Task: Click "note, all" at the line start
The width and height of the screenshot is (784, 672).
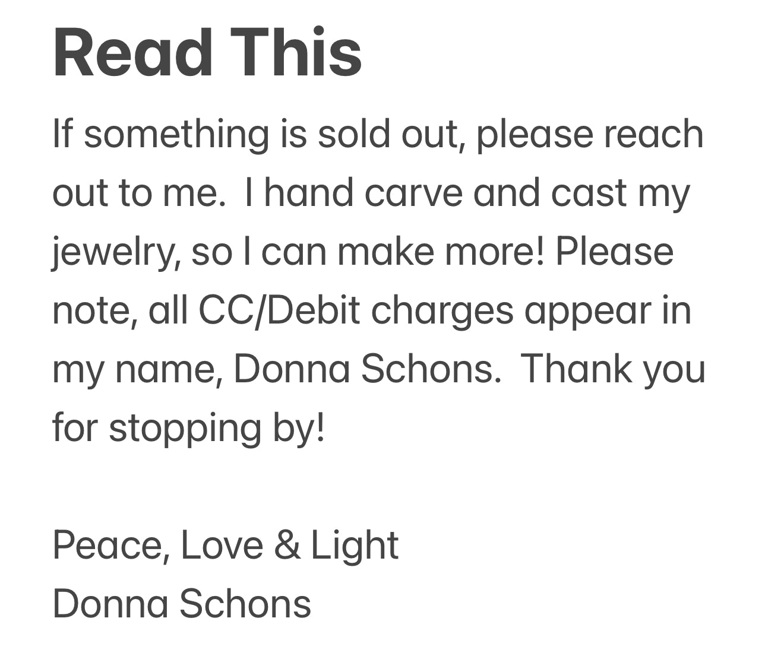Action: [120, 310]
